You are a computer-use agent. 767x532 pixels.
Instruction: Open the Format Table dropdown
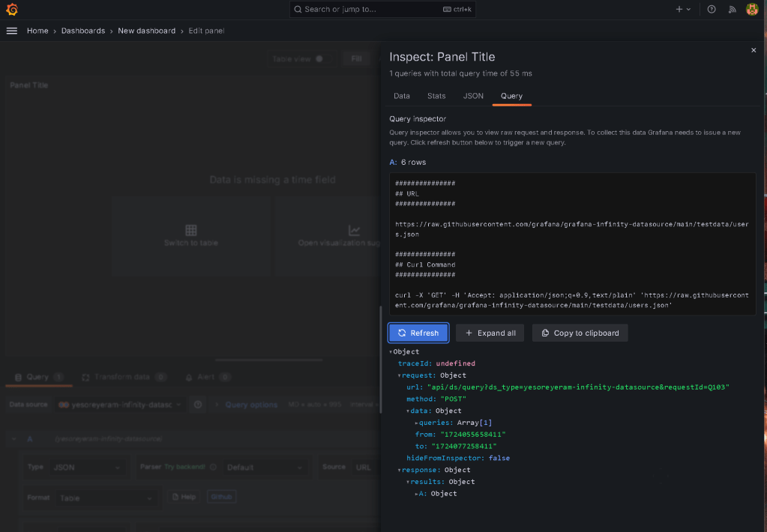[x=105, y=498]
